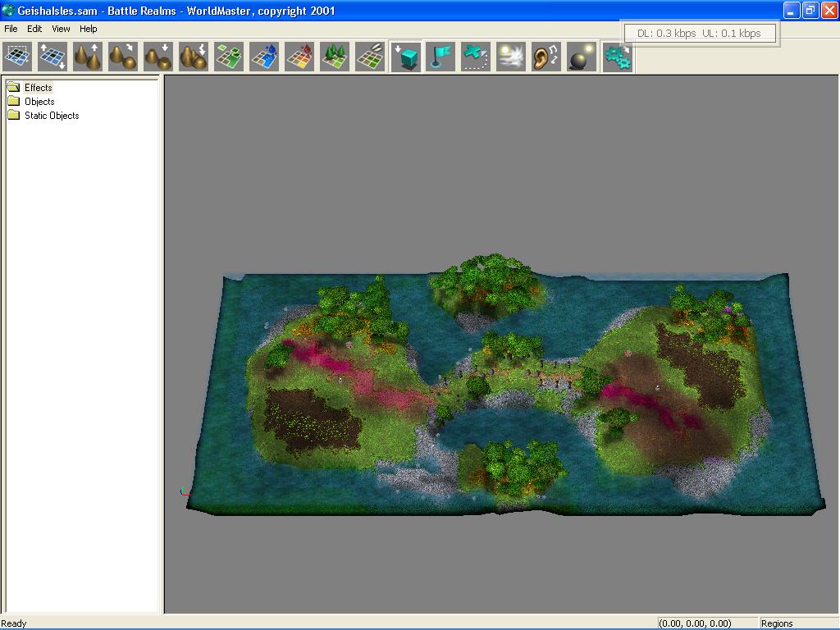840x630 pixels.
Task: Activate the place object cube tool
Action: click(x=405, y=57)
